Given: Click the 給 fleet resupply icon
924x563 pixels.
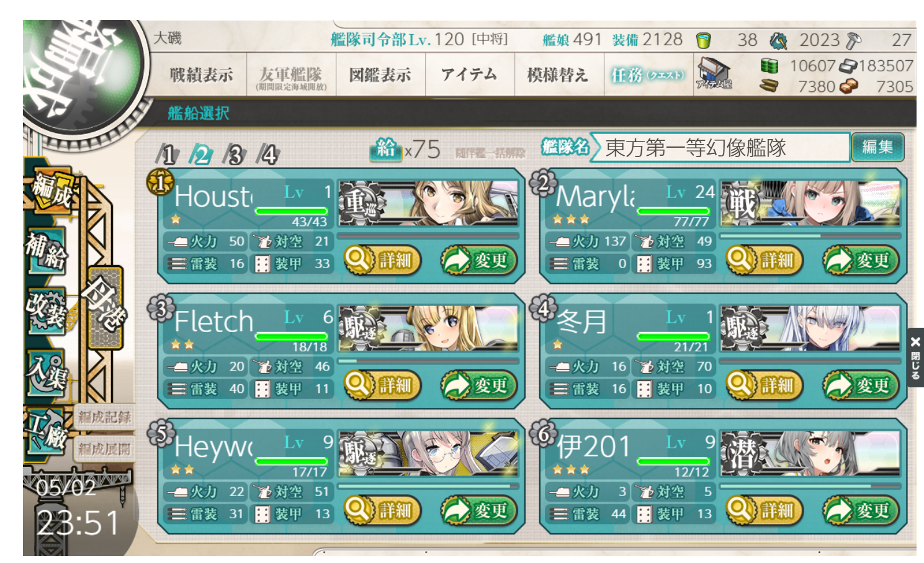Looking at the screenshot, I should [x=385, y=148].
